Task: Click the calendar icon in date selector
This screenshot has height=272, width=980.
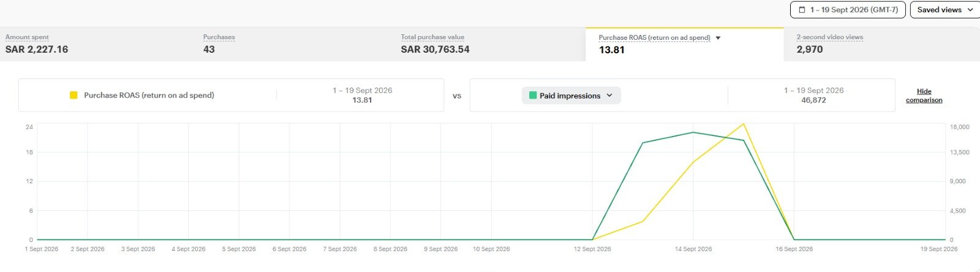Action: tap(802, 10)
